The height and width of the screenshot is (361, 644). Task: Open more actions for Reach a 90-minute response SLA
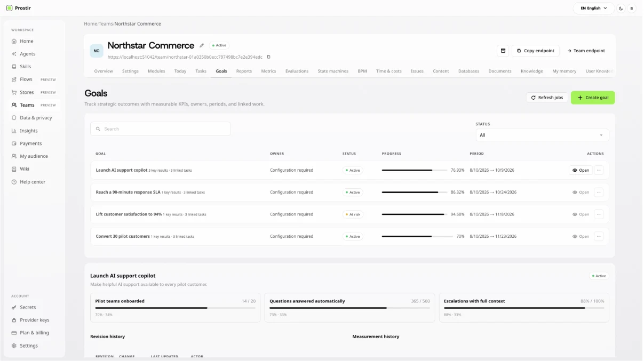point(599,192)
